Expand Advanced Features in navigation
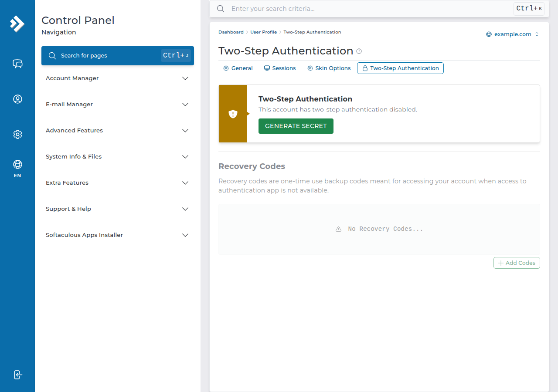This screenshot has width=558, height=392. click(118, 131)
